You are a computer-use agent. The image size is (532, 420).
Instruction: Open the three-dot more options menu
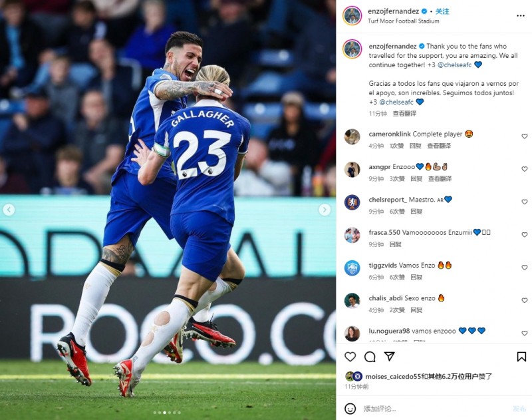pos(521,16)
